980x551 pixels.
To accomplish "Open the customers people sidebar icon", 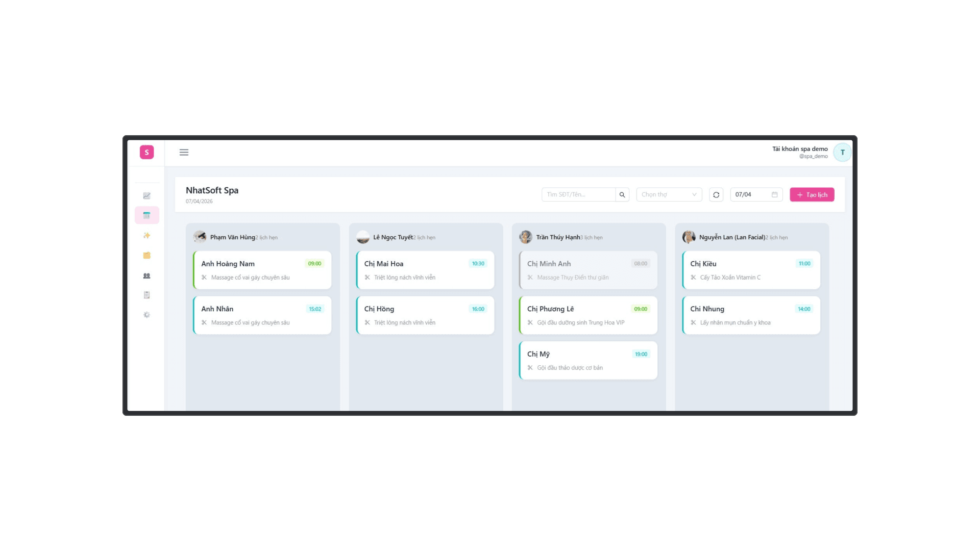I will click(x=146, y=276).
